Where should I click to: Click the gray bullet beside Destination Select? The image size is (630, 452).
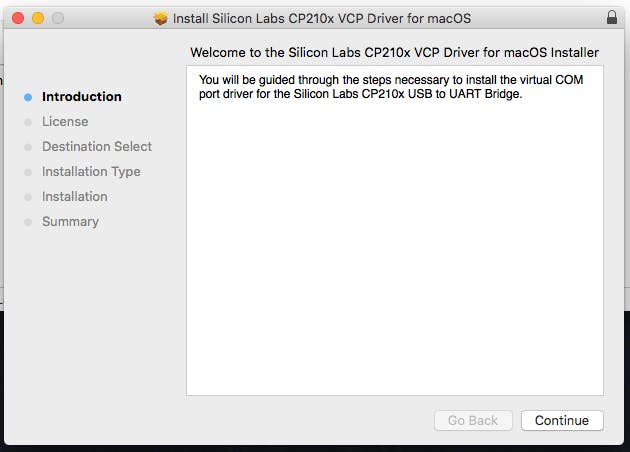click(28, 147)
